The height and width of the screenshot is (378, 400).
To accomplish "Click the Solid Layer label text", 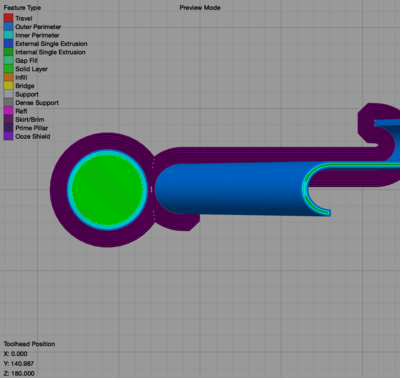I will (31, 69).
